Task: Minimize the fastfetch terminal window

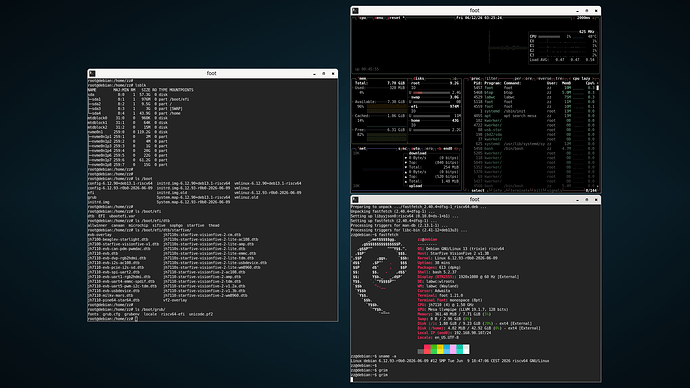Action: (x=577, y=200)
